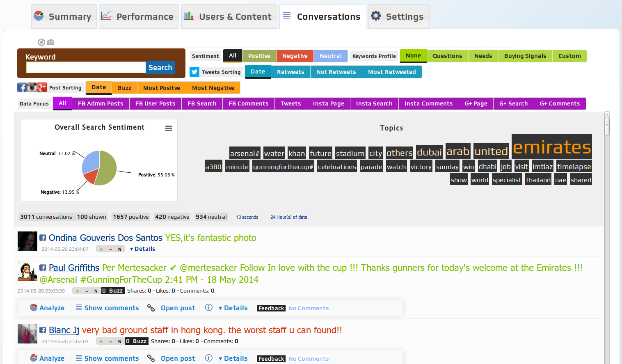Open post link for Blanc Jj
The image size is (622, 364).
pyautogui.click(x=178, y=358)
